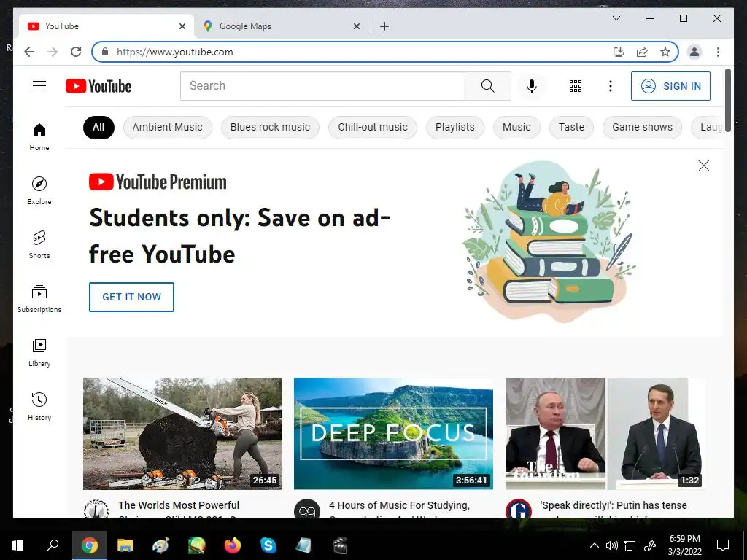The height and width of the screenshot is (560, 747).
Task: Launch Firefox from the taskbar
Action: (233, 545)
